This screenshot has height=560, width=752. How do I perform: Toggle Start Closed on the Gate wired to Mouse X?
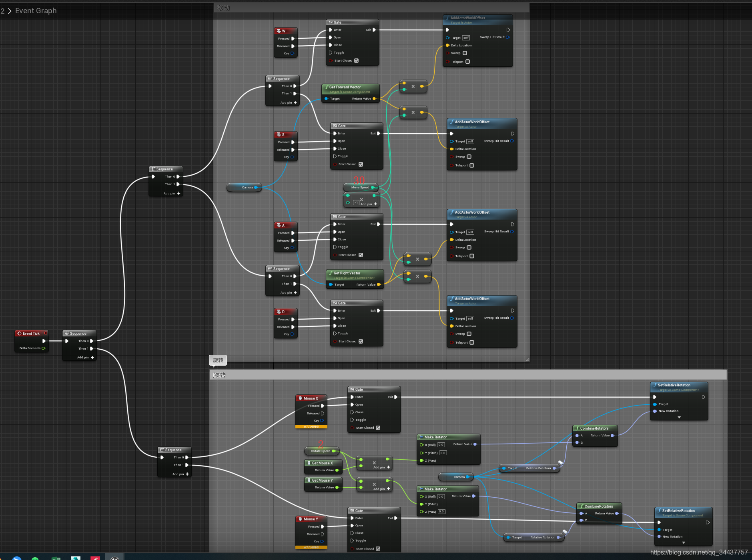tap(378, 428)
